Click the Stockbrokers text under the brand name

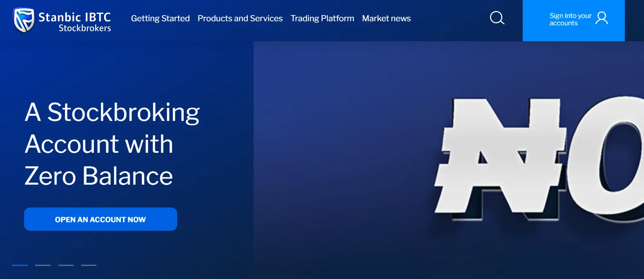coord(85,28)
